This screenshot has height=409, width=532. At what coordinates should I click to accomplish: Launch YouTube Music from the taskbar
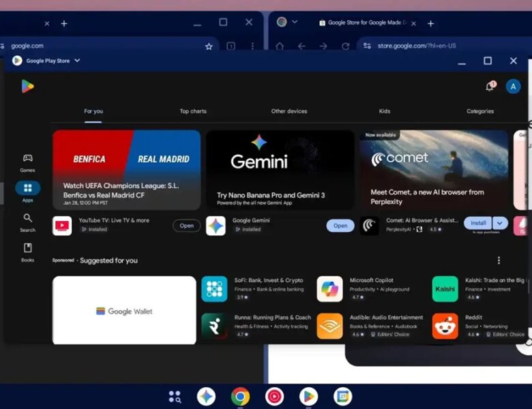click(274, 396)
